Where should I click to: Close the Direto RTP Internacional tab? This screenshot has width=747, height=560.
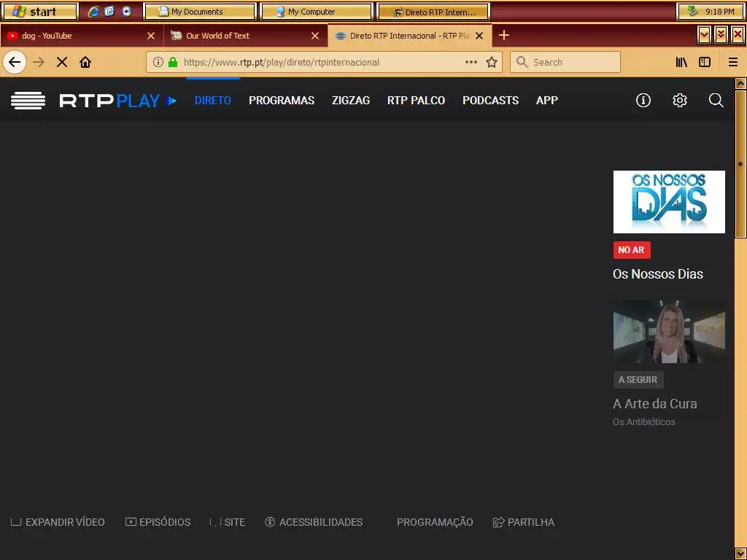(479, 36)
